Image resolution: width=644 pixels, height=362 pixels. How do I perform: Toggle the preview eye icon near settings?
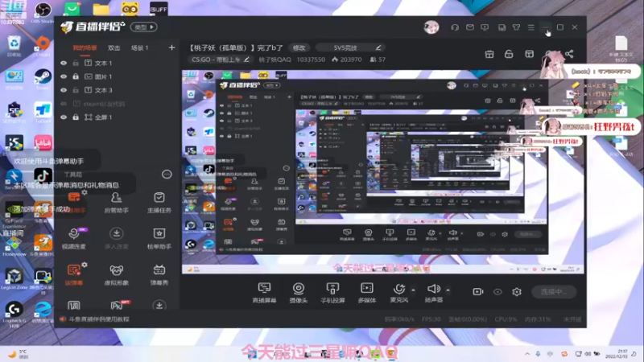[497, 292]
